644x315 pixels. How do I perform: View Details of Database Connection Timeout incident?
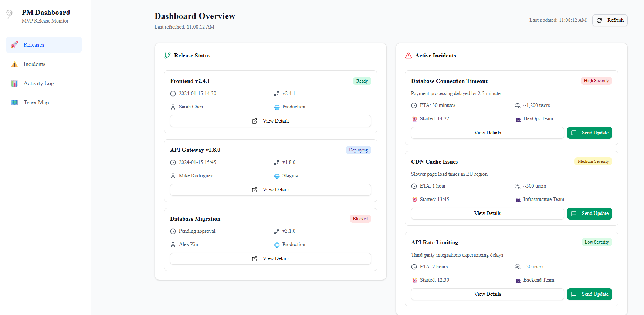487,133
